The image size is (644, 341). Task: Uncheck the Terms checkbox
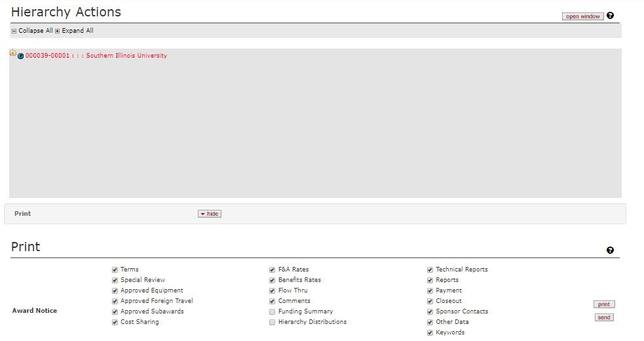pyautogui.click(x=115, y=270)
